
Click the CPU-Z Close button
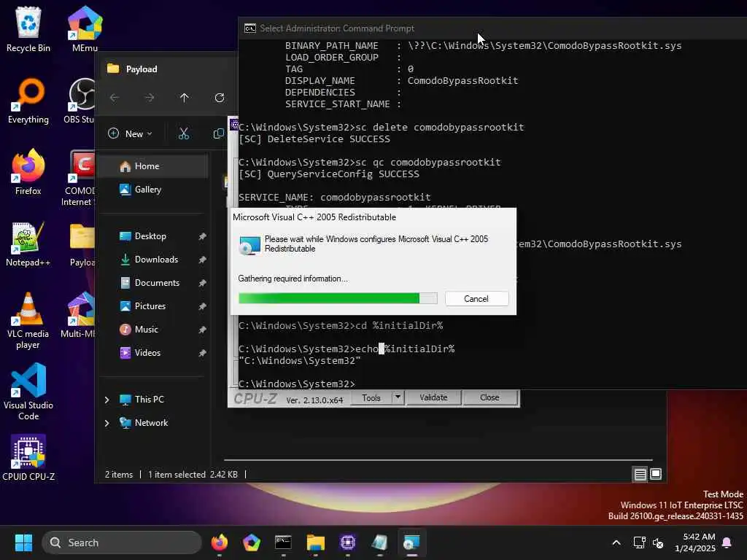tap(489, 397)
